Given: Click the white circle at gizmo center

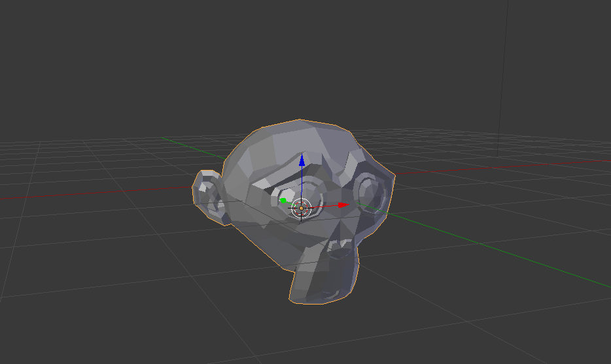Looking at the screenshot, I should pyautogui.click(x=301, y=208).
